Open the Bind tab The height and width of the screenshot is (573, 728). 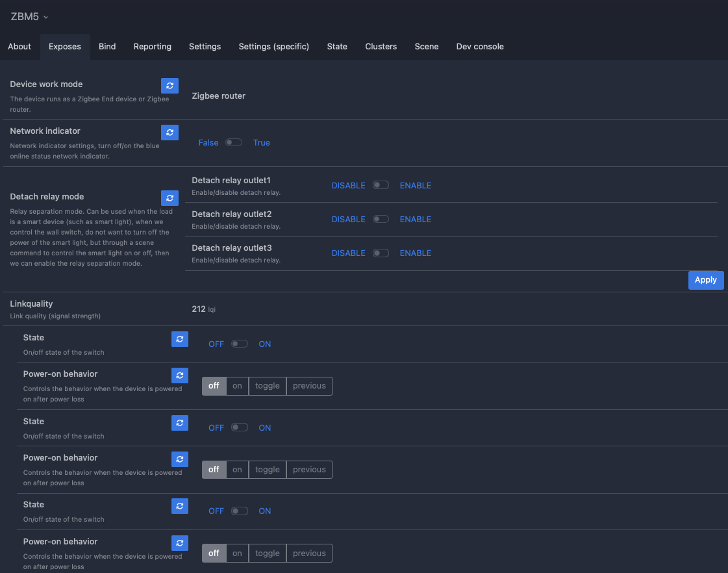pos(107,46)
